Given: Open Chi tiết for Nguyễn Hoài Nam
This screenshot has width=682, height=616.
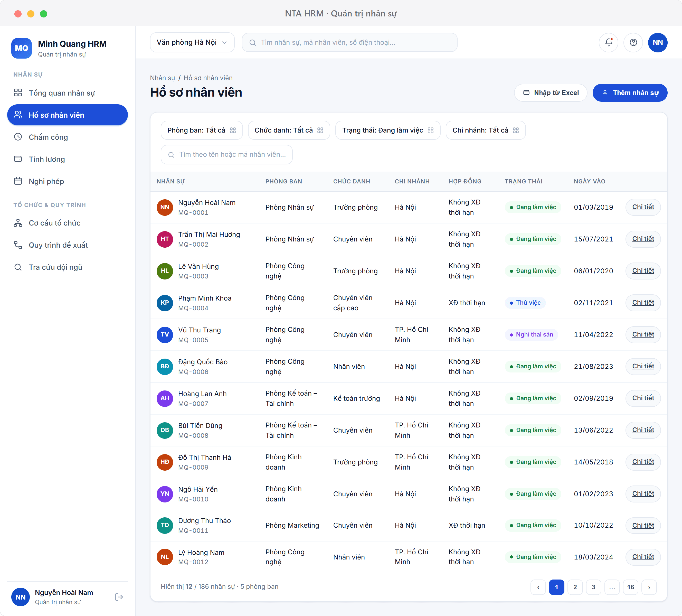Looking at the screenshot, I should click(643, 207).
